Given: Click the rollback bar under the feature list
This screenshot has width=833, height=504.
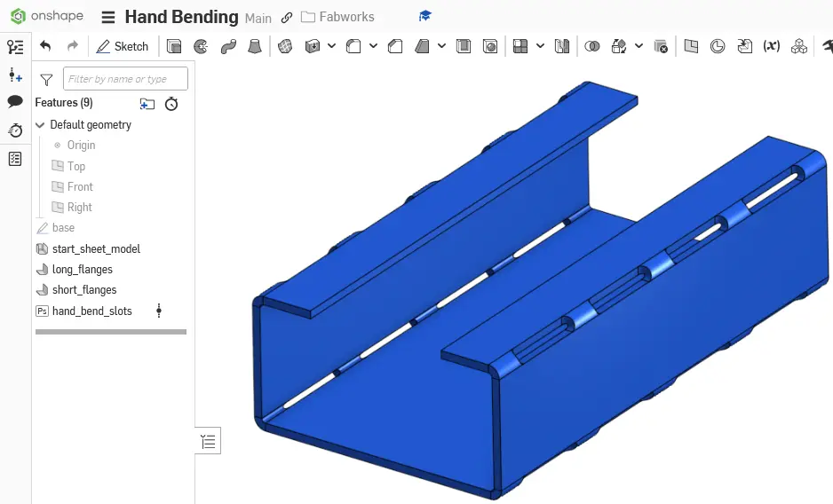Looking at the screenshot, I should (x=111, y=332).
